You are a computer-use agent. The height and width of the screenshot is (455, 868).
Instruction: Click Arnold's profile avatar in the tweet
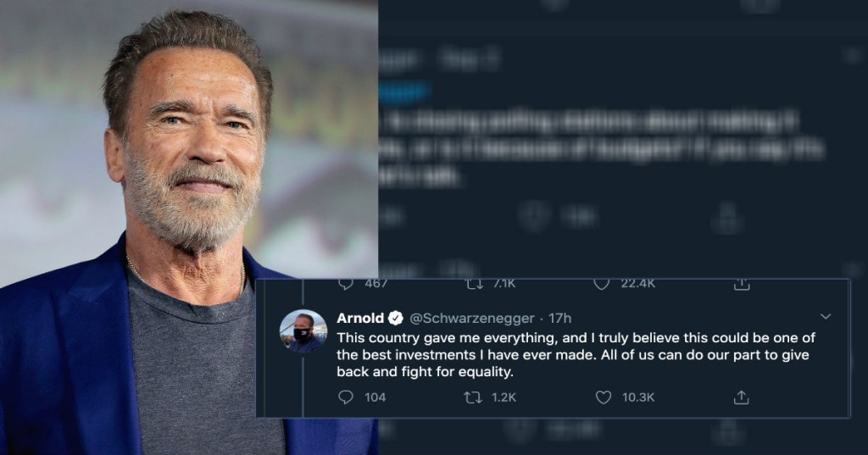[303, 331]
